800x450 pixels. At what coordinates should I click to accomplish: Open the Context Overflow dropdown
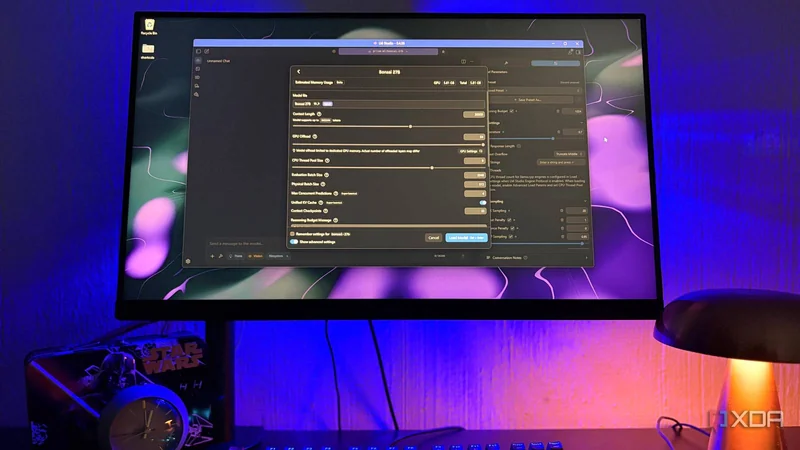pyautogui.click(x=569, y=154)
